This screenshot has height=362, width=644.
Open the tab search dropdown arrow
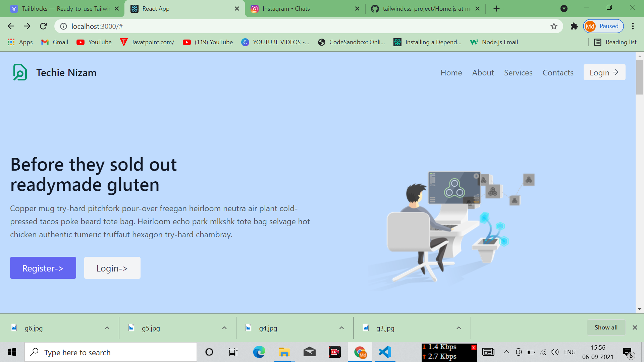pyautogui.click(x=564, y=9)
